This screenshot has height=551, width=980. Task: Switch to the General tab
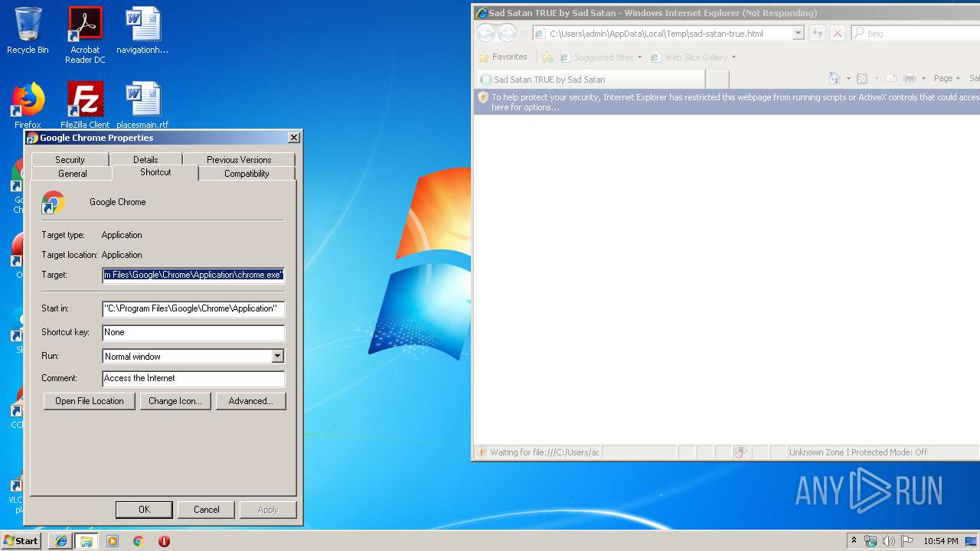[73, 174]
